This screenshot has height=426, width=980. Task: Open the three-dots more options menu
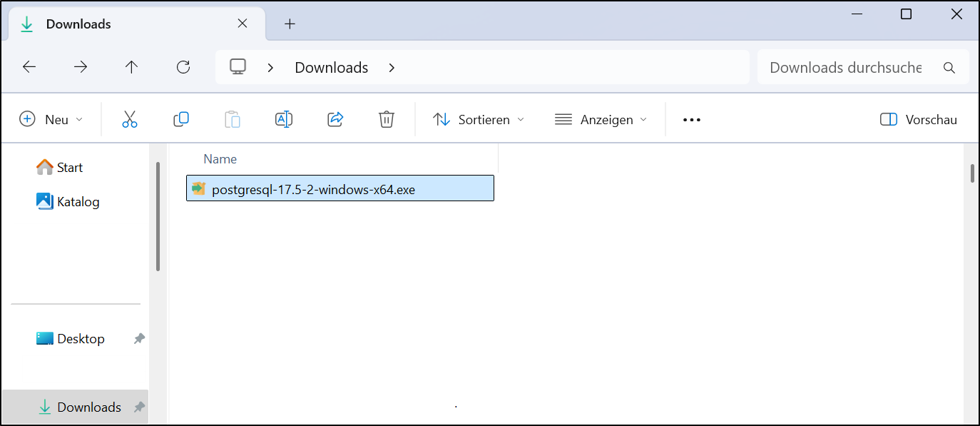coord(692,120)
